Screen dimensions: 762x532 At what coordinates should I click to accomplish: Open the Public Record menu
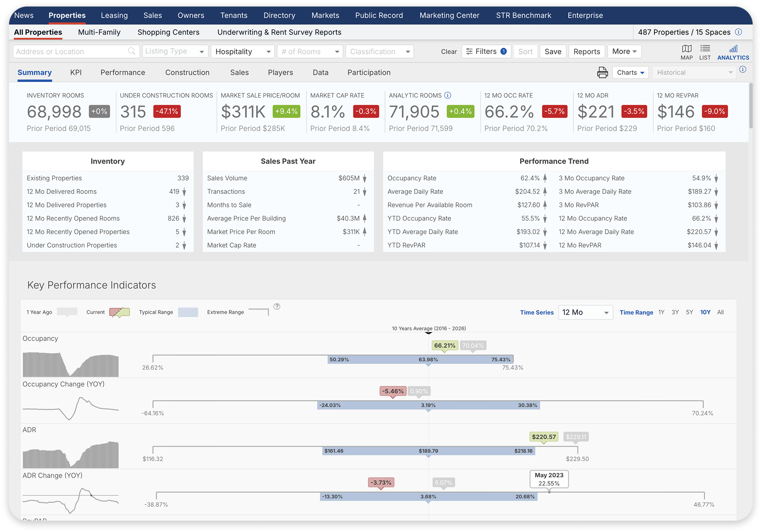[x=379, y=15]
